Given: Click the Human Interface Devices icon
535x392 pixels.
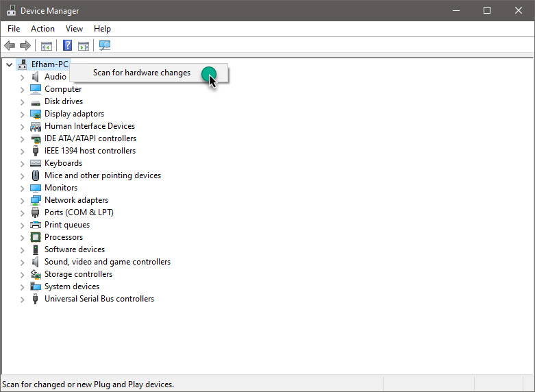Looking at the screenshot, I should pyautogui.click(x=36, y=127).
